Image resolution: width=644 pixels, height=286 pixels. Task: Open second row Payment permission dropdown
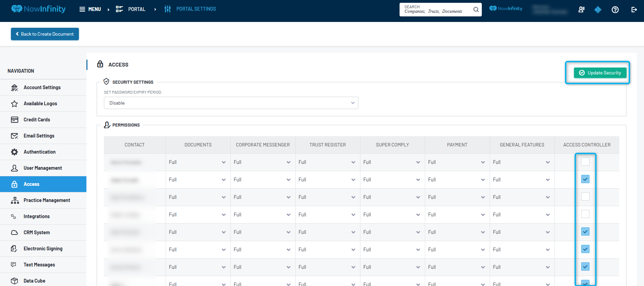click(457, 180)
